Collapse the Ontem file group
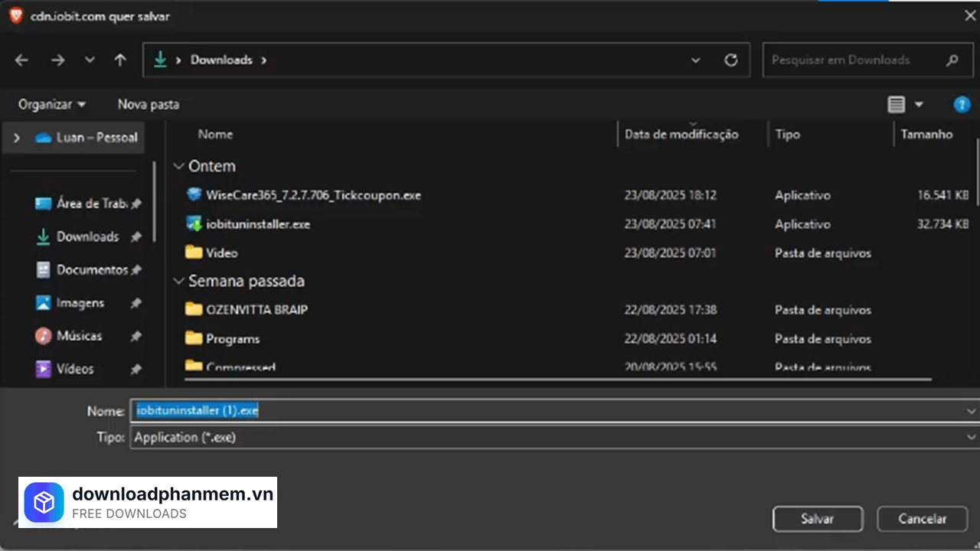Image resolution: width=980 pixels, height=551 pixels. pyautogui.click(x=178, y=165)
